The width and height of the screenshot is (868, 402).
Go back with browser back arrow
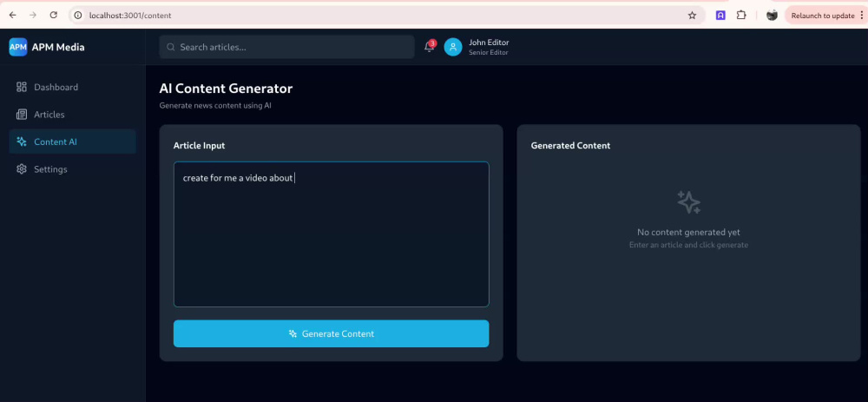click(x=13, y=16)
